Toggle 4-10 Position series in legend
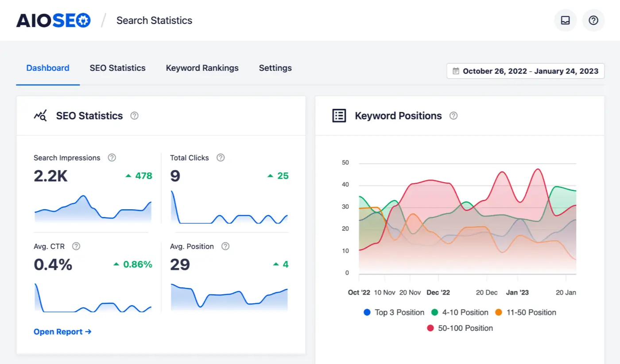Image resolution: width=620 pixels, height=364 pixels. 460,312
